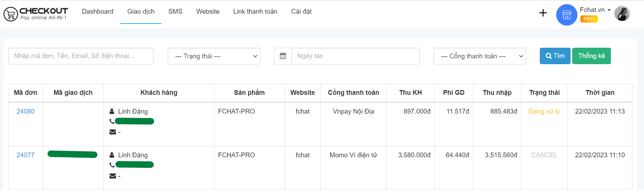Click the Checkout shopping cart logo
This screenshot has height=190, width=644.
click(11, 14)
